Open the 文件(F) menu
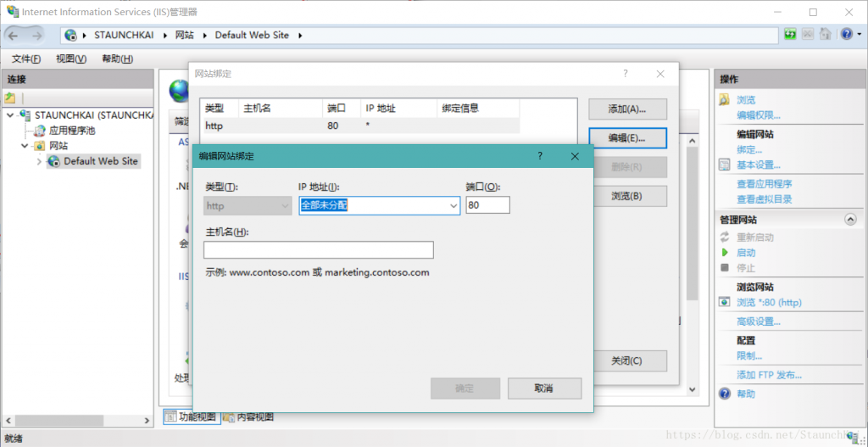The width and height of the screenshot is (868, 447). [x=26, y=59]
